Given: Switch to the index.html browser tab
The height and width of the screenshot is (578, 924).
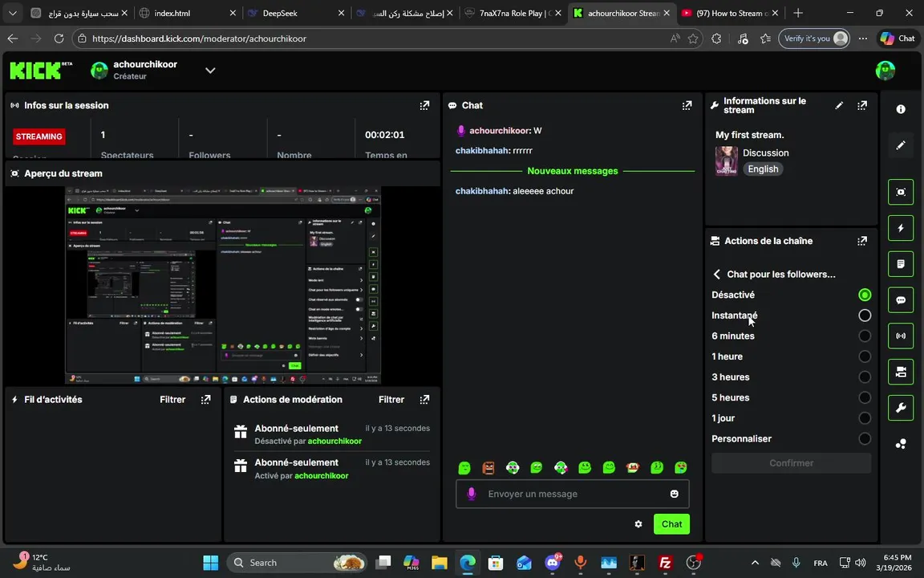Looking at the screenshot, I should tap(188, 13).
